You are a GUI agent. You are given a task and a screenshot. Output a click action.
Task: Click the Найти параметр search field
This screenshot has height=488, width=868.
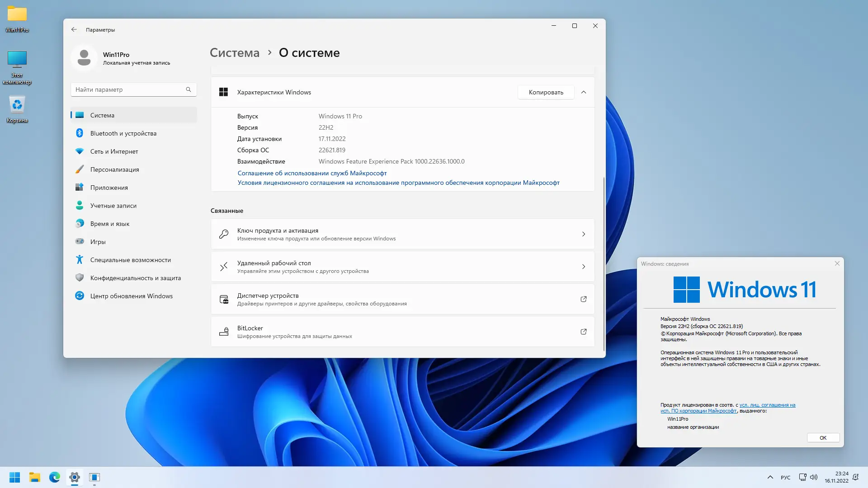[129, 89]
